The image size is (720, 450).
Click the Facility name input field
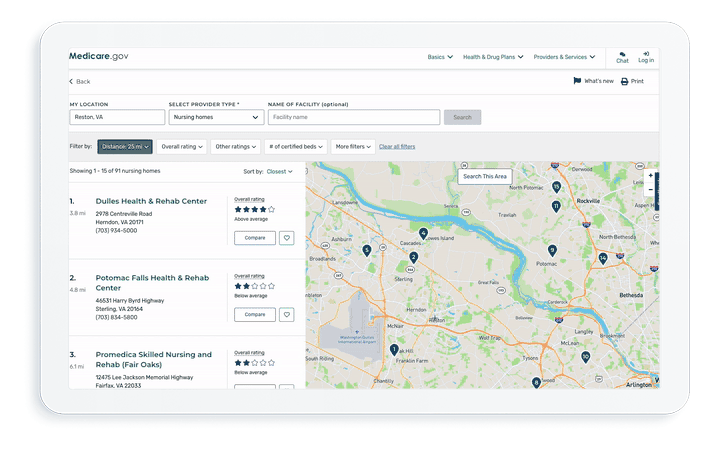tap(353, 117)
